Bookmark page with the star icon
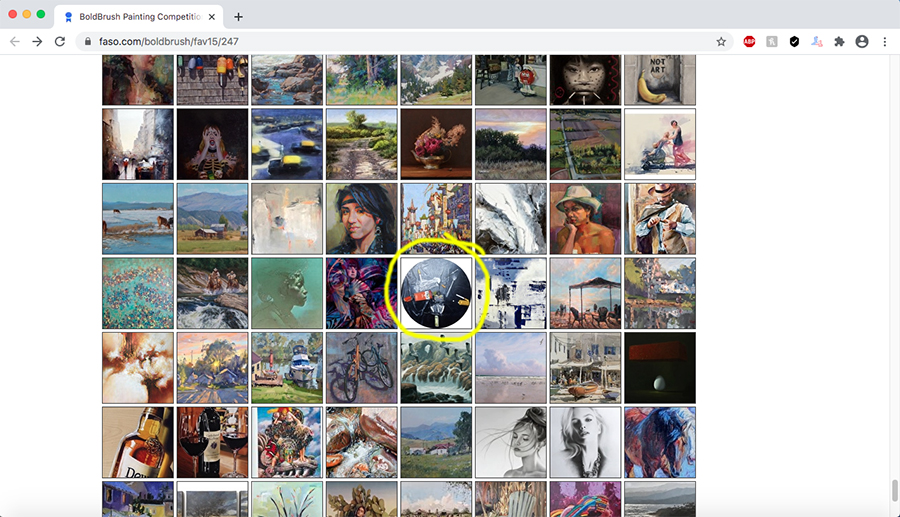 (721, 41)
